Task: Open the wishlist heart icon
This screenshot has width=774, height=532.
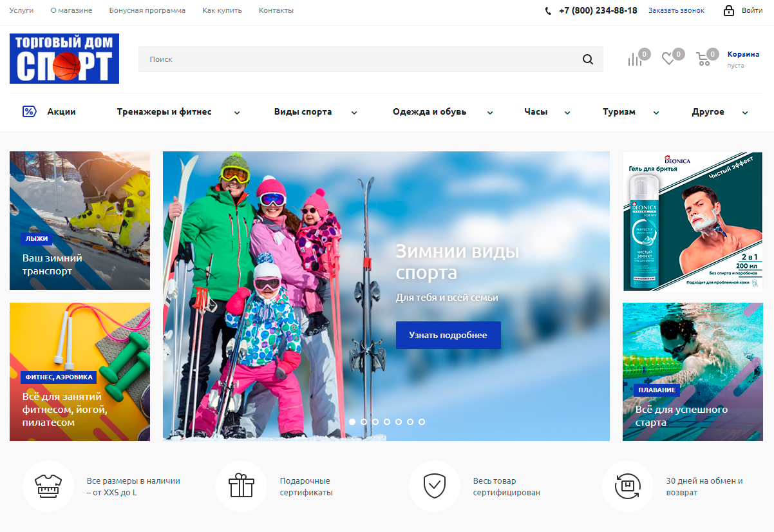Action: 668,59
